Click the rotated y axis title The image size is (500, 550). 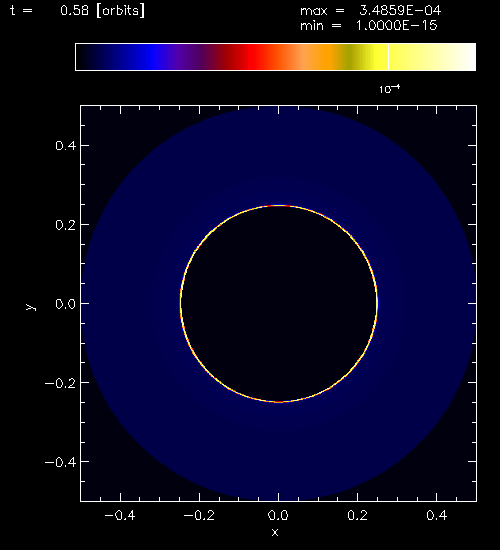coord(31,307)
